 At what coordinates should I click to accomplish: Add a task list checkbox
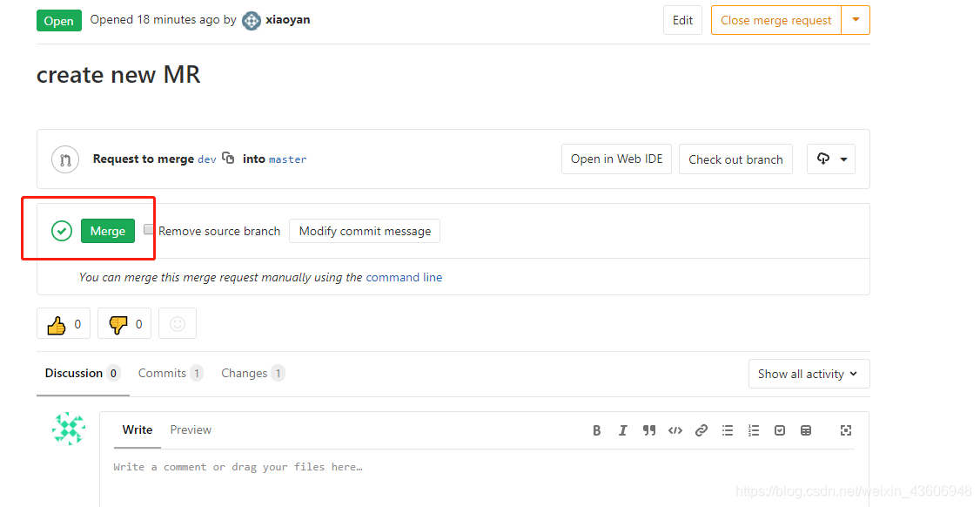(x=779, y=430)
